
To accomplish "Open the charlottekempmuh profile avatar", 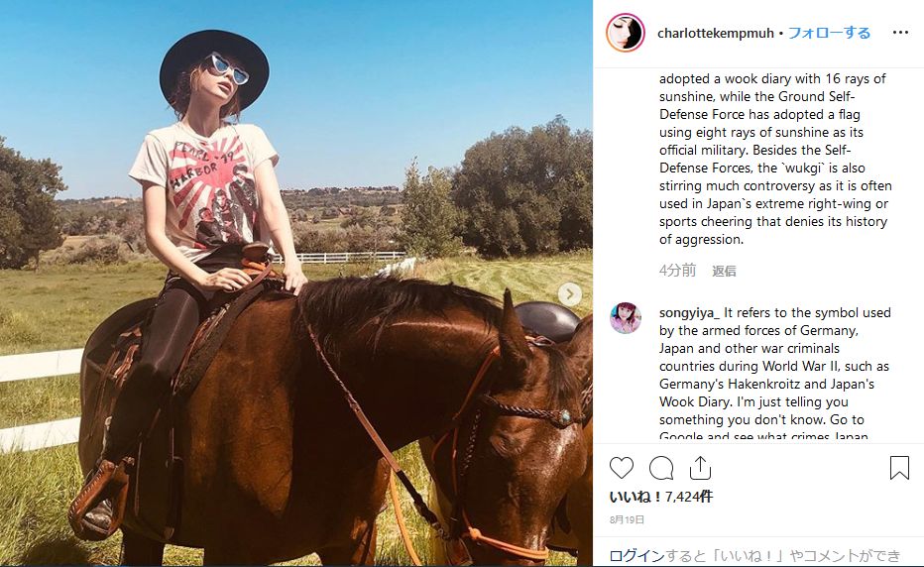I will coord(626,33).
